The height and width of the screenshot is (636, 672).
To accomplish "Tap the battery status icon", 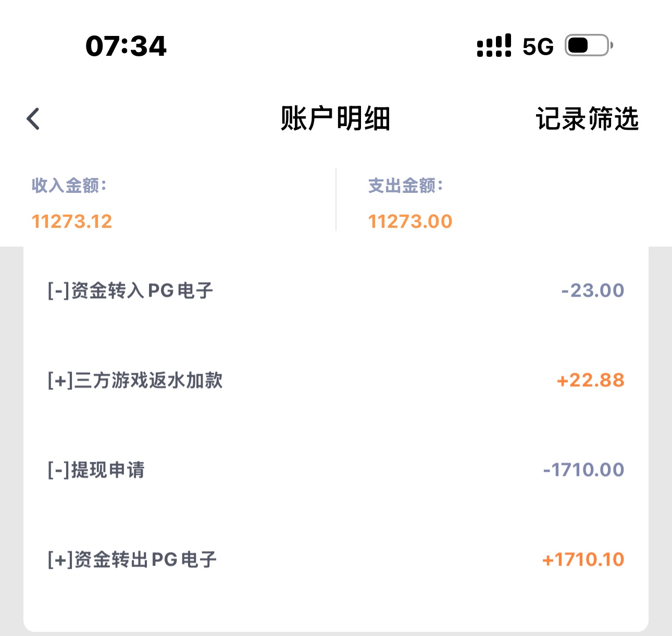I will 589,46.
